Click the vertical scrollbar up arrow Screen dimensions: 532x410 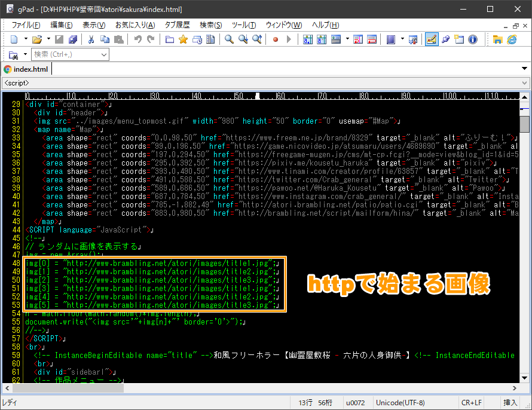click(525, 97)
